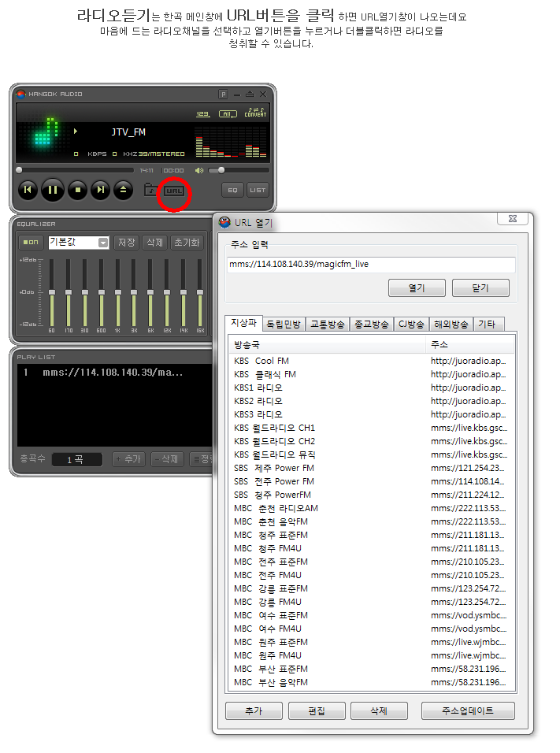Click the eject button in the player
The height and width of the screenshot is (753, 560).
tap(123, 190)
